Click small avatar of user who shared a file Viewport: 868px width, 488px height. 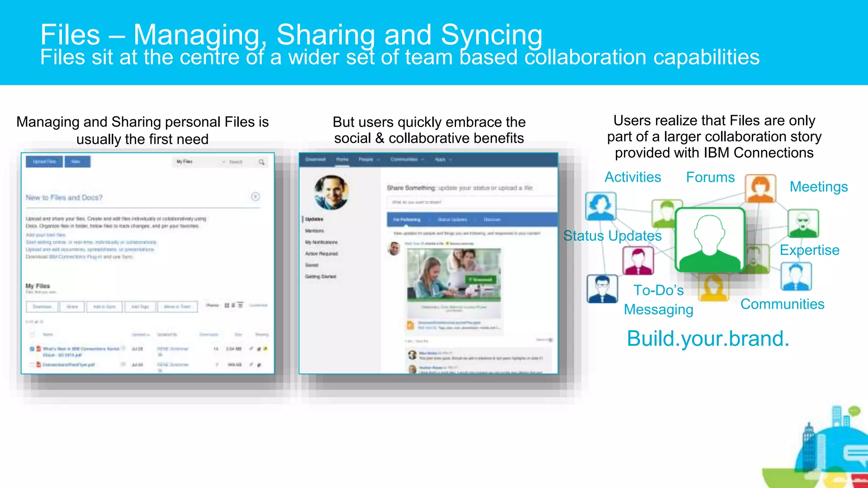[394, 248]
